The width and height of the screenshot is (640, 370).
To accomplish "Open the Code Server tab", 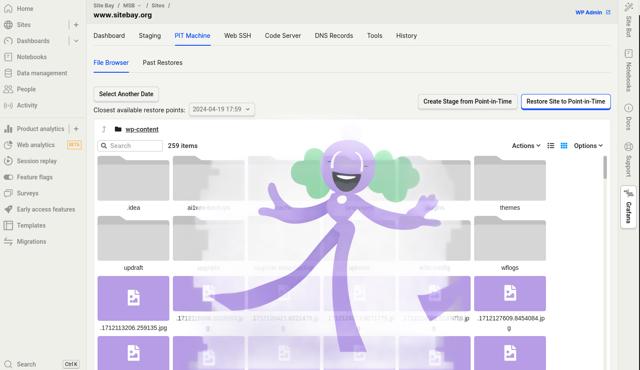I will [282, 36].
